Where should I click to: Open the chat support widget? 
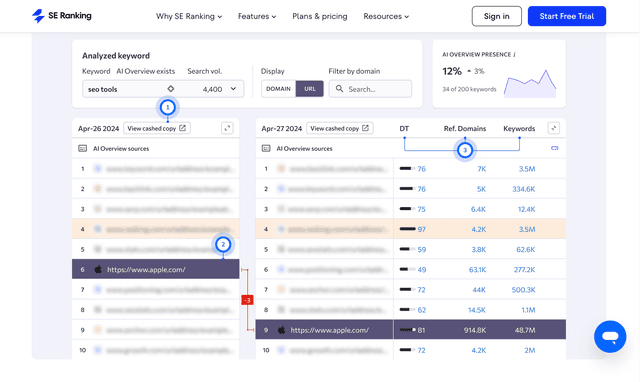point(610,337)
